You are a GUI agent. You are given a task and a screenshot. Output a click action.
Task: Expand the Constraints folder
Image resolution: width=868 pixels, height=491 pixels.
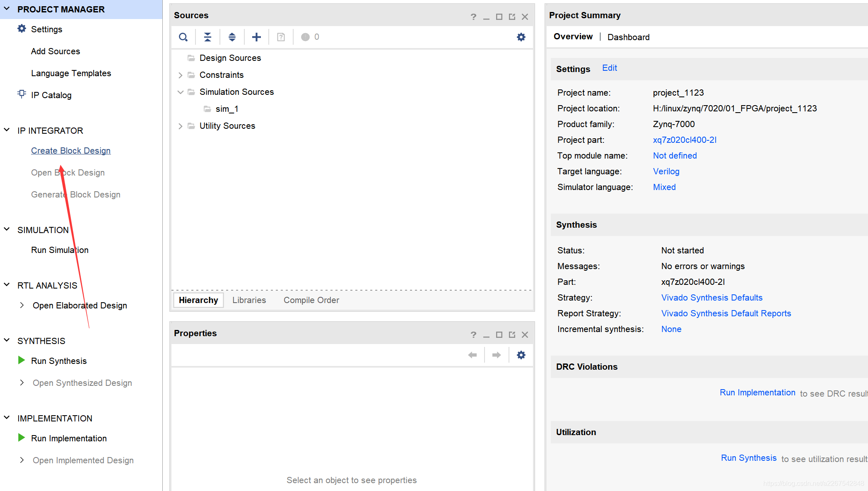[x=181, y=75]
